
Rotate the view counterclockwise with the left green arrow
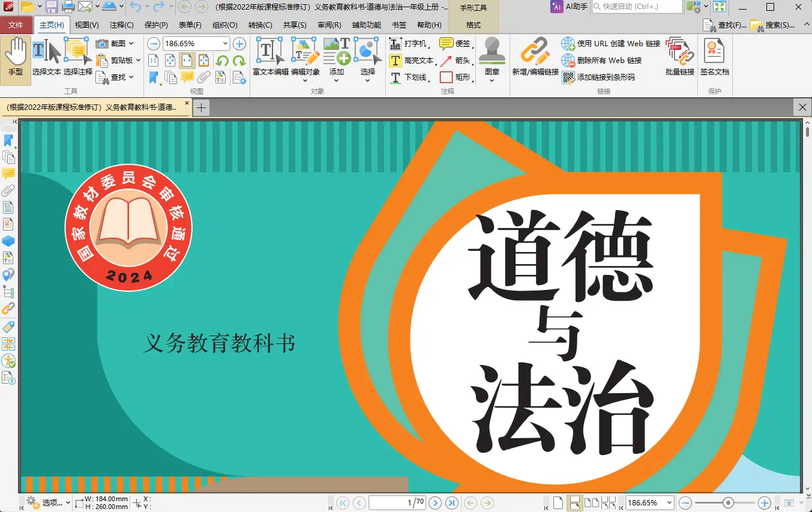222,61
